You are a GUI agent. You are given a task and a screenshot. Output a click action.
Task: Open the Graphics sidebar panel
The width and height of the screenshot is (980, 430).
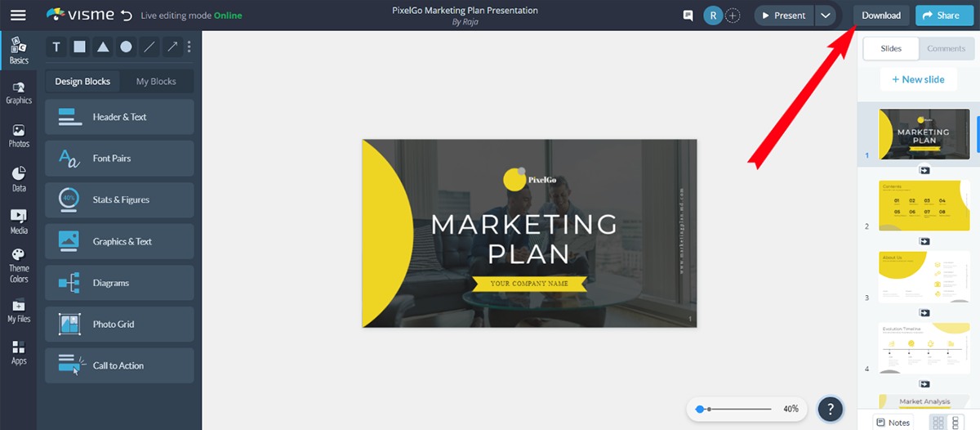coord(18,93)
